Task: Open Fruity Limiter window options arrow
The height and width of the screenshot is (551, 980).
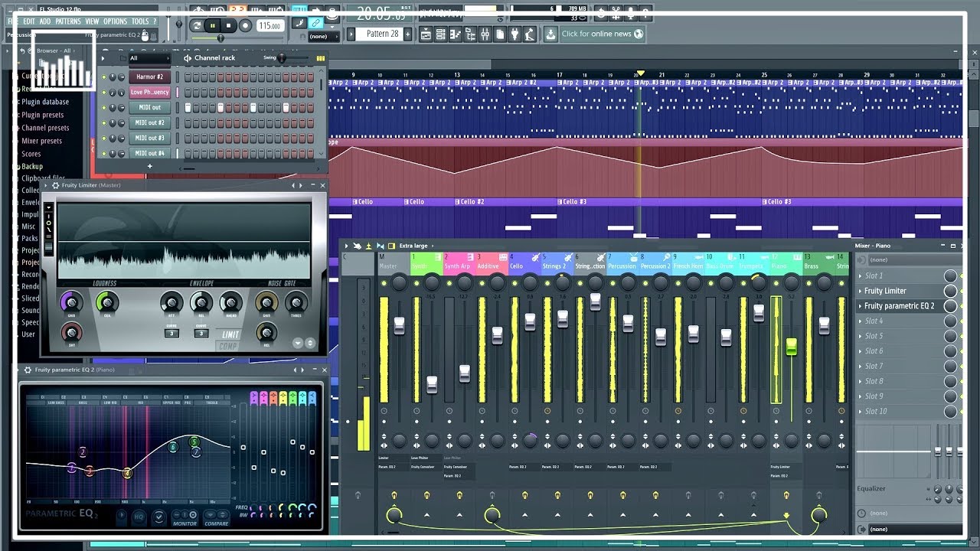Action: (45, 185)
